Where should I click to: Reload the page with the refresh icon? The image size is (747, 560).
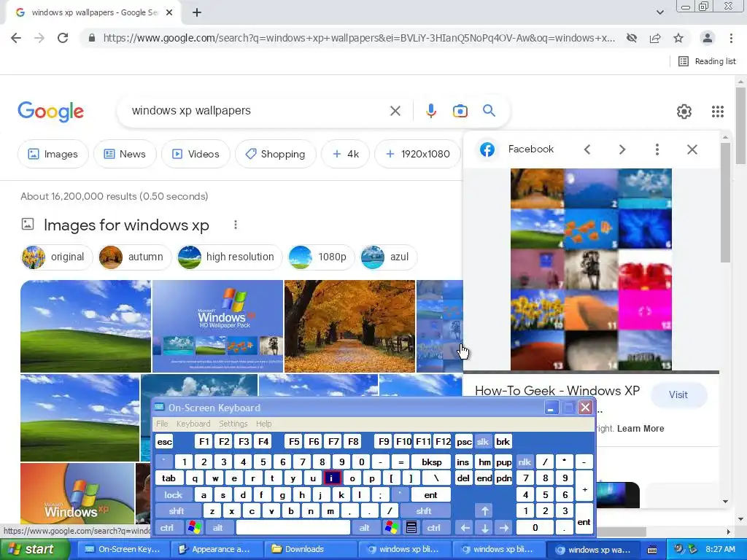tap(63, 38)
